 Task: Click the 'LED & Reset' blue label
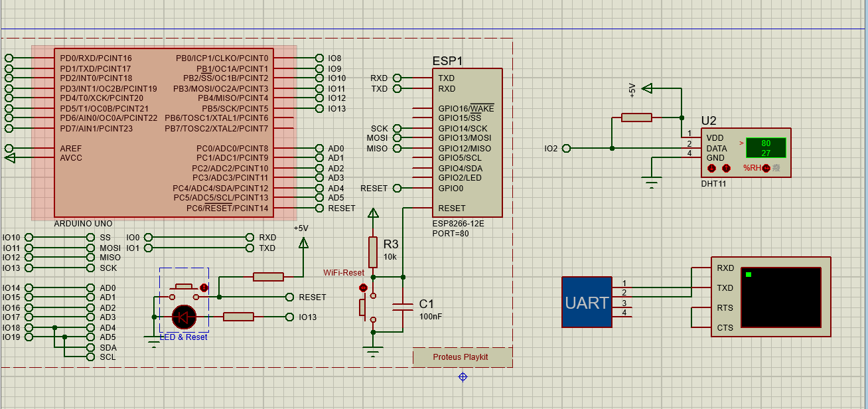(184, 337)
